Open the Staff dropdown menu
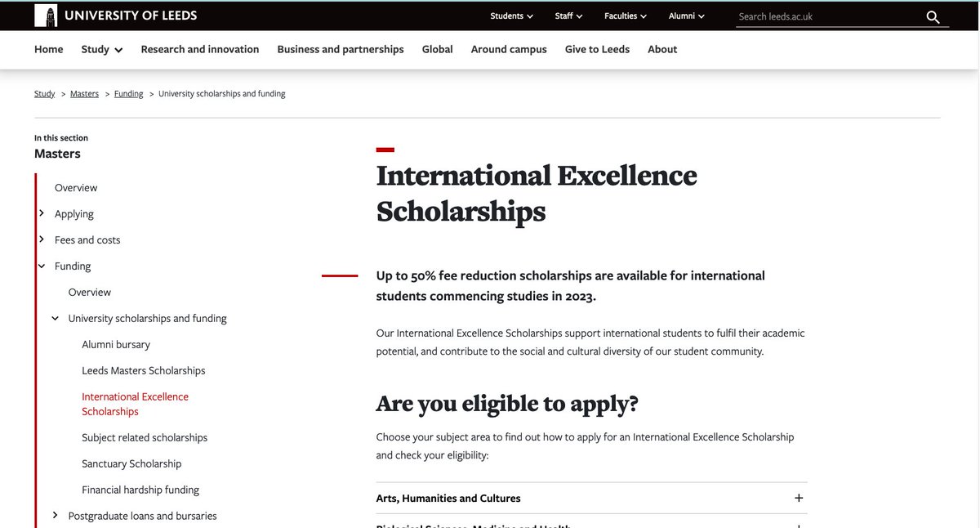Viewport: 980px width, 528px height. coord(568,16)
